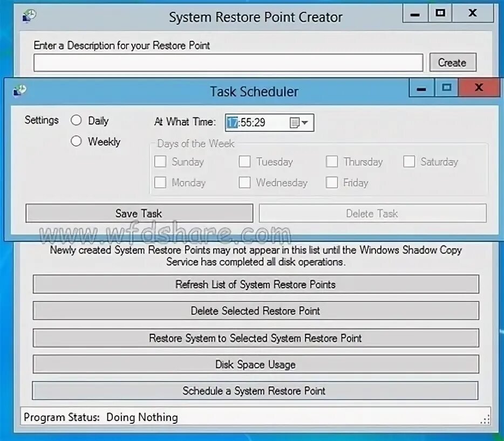Maximize the System Restore Point Creator window
Viewport: 504px width, 441px height.
[x=440, y=13]
